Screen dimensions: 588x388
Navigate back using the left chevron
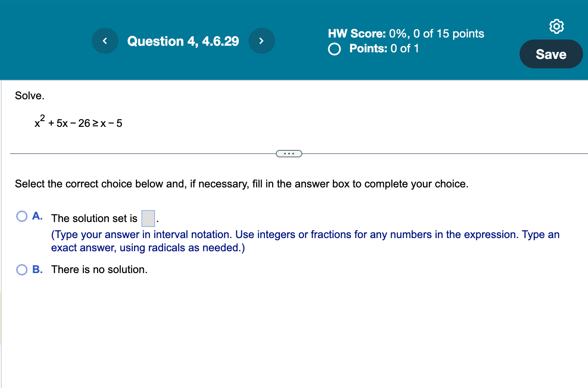click(105, 41)
